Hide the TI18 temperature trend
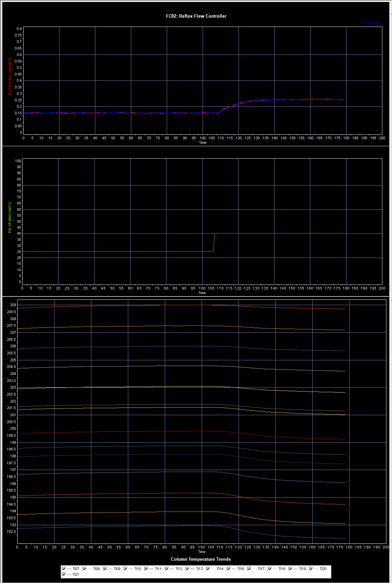 270,569
